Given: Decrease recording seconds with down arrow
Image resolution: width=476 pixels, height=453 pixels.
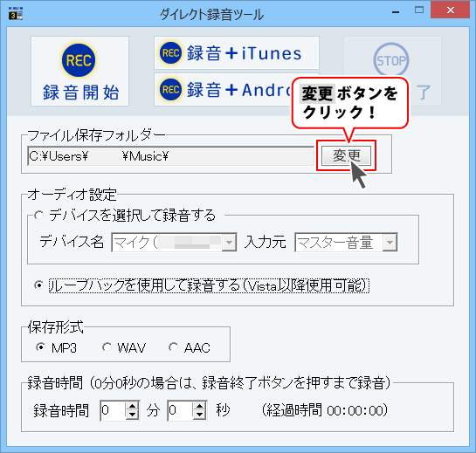Looking at the screenshot, I should click(199, 415).
